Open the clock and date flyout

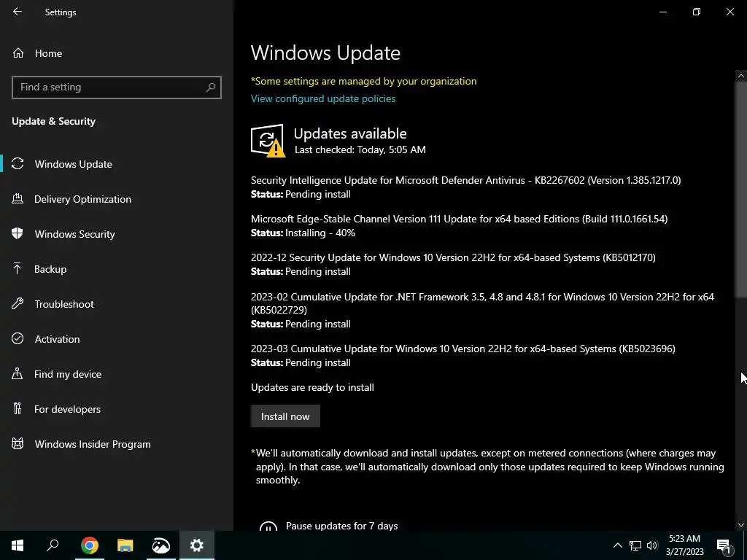pyautogui.click(x=684, y=545)
